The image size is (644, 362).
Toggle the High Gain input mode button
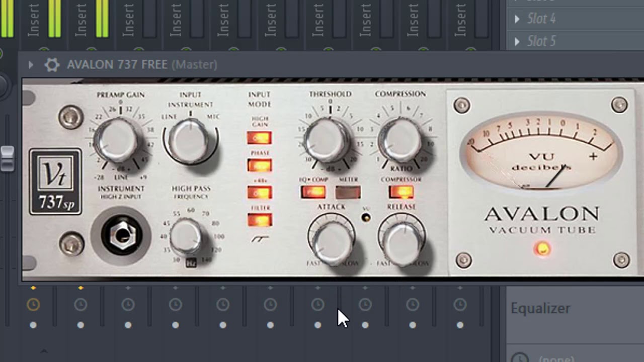tap(259, 137)
